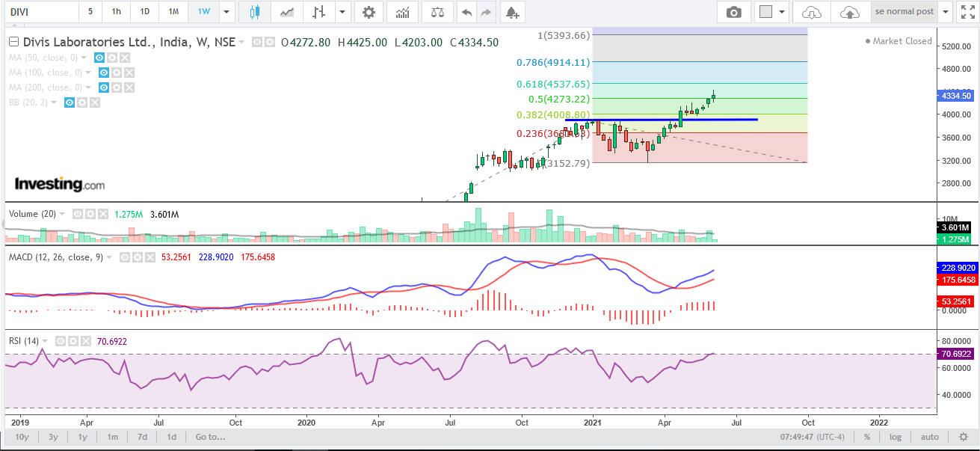Open the layout square dropdown
The image size is (980, 451).
click(x=772, y=12)
